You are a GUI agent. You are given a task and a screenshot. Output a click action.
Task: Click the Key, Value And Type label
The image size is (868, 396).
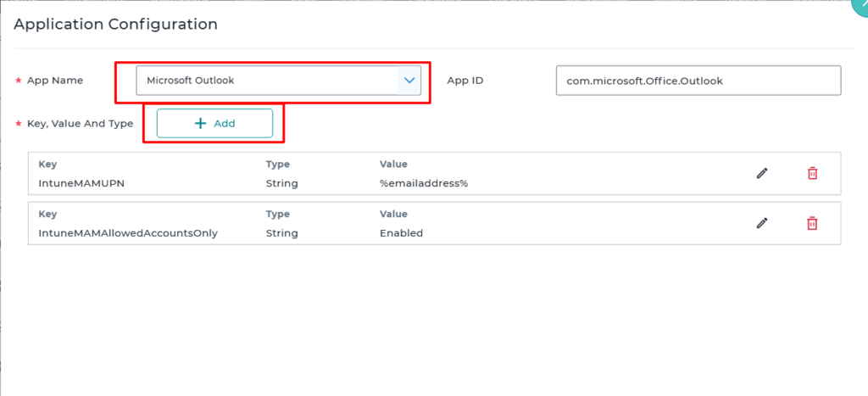tap(80, 124)
